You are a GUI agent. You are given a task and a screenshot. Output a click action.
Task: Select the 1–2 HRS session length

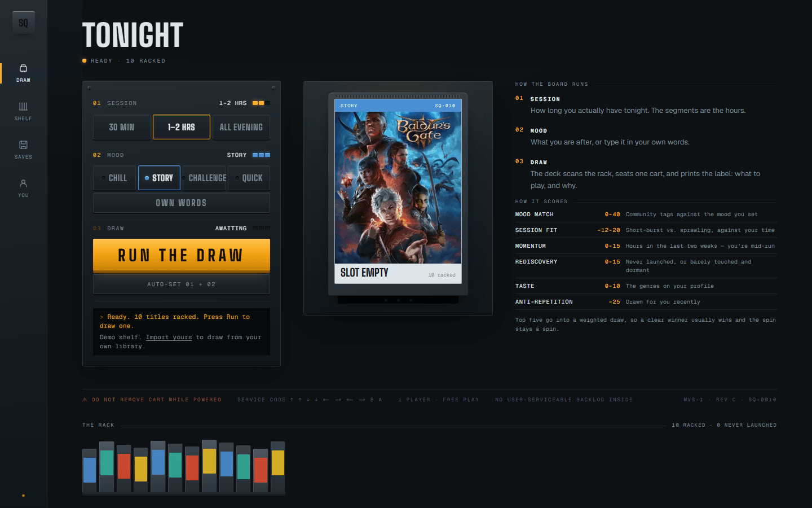[182, 127]
